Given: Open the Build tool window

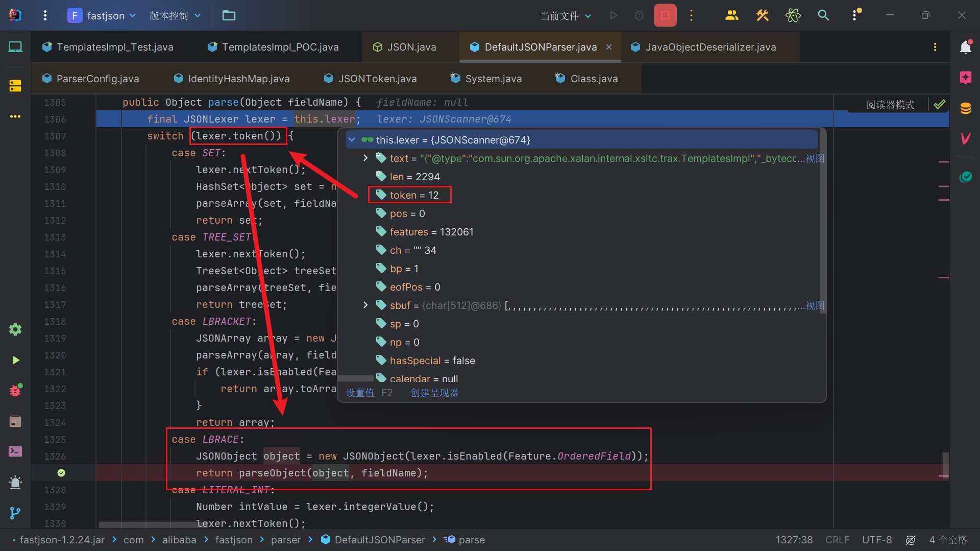Looking at the screenshot, I should pyautogui.click(x=15, y=421).
